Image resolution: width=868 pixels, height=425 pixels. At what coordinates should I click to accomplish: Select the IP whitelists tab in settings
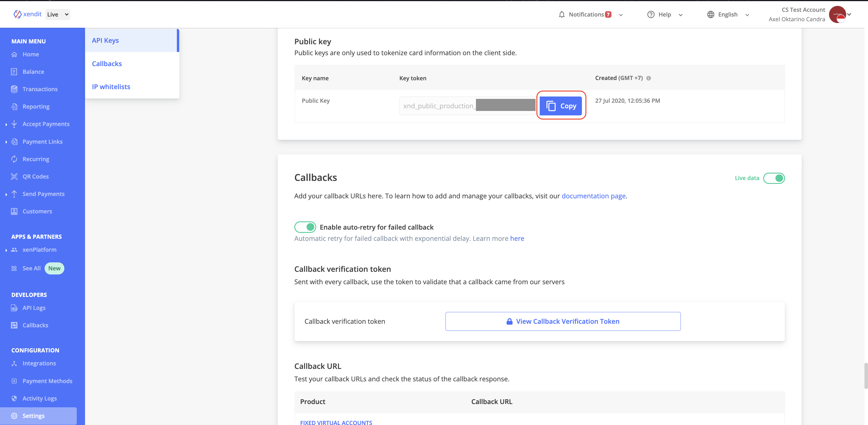(111, 86)
